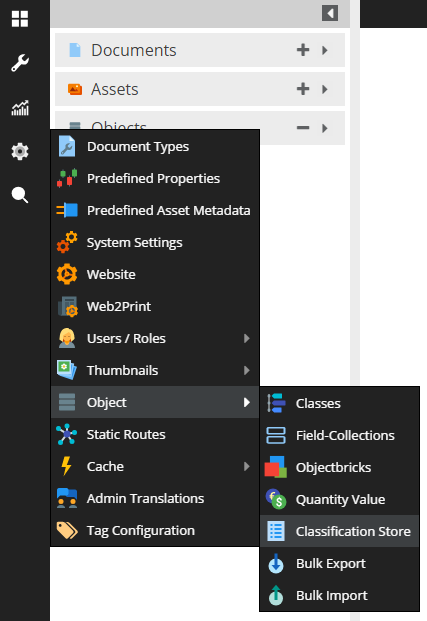Click the Assets panel header
The width and height of the screenshot is (427, 621).
pyautogui.click(x=200, y=89)
